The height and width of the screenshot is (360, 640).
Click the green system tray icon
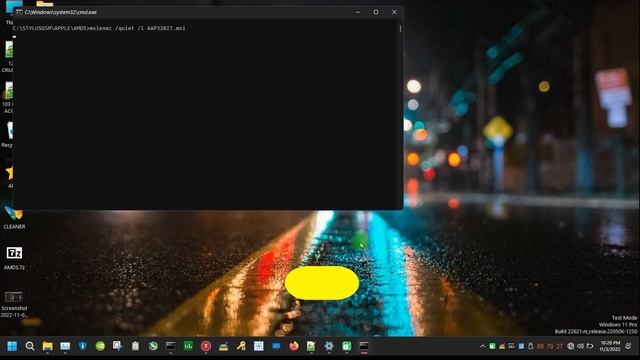[x=492, y=346]
